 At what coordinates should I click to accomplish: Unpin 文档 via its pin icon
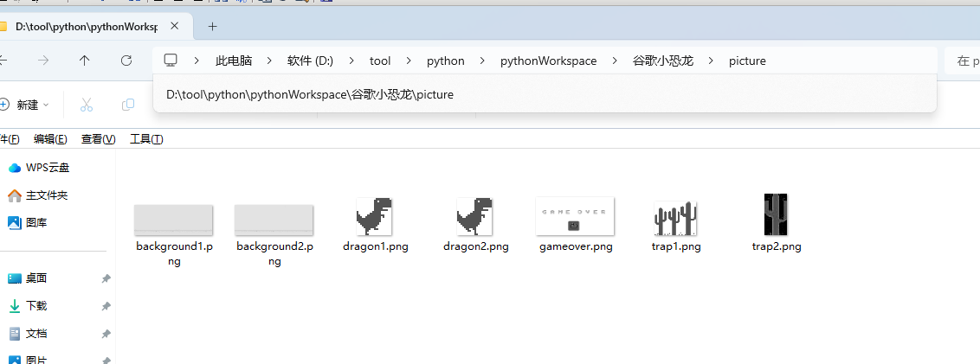pos(106,334)
